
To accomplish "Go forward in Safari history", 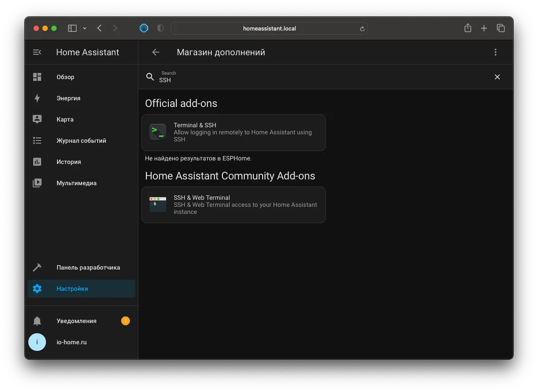I will coord(115,28).
